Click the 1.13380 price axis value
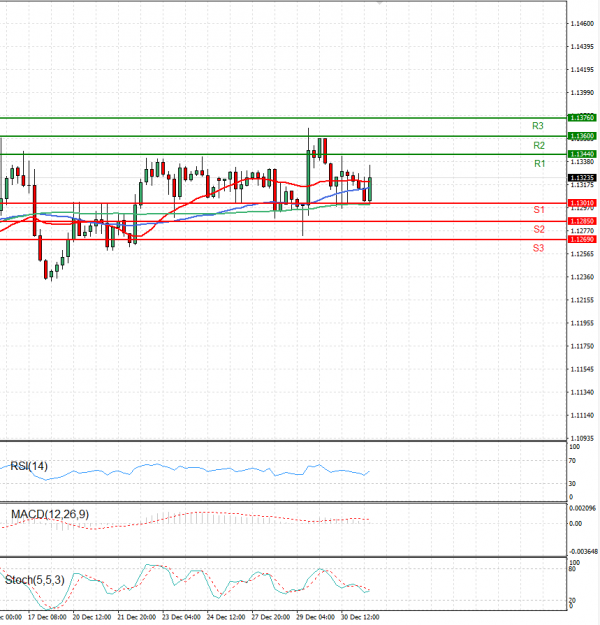 pos(582,162)
